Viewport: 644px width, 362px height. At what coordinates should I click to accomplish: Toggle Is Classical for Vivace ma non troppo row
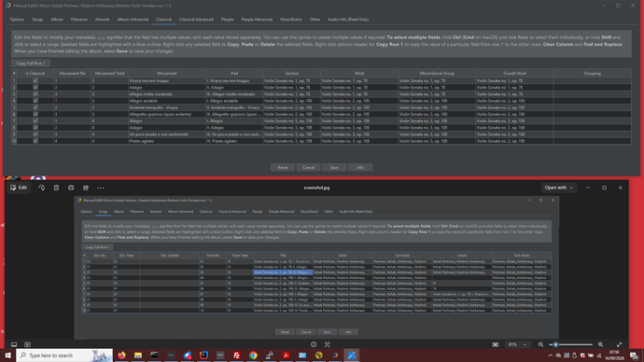click(35, 81)
